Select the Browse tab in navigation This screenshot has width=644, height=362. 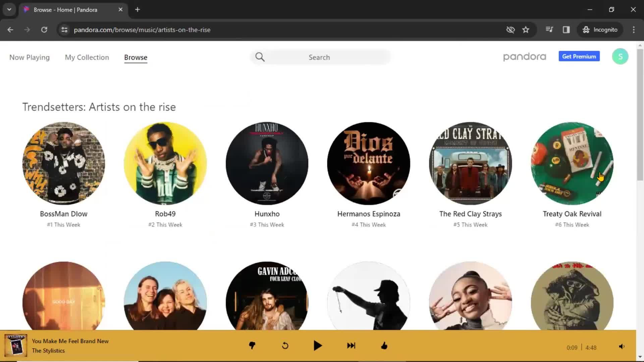[136, 57]
